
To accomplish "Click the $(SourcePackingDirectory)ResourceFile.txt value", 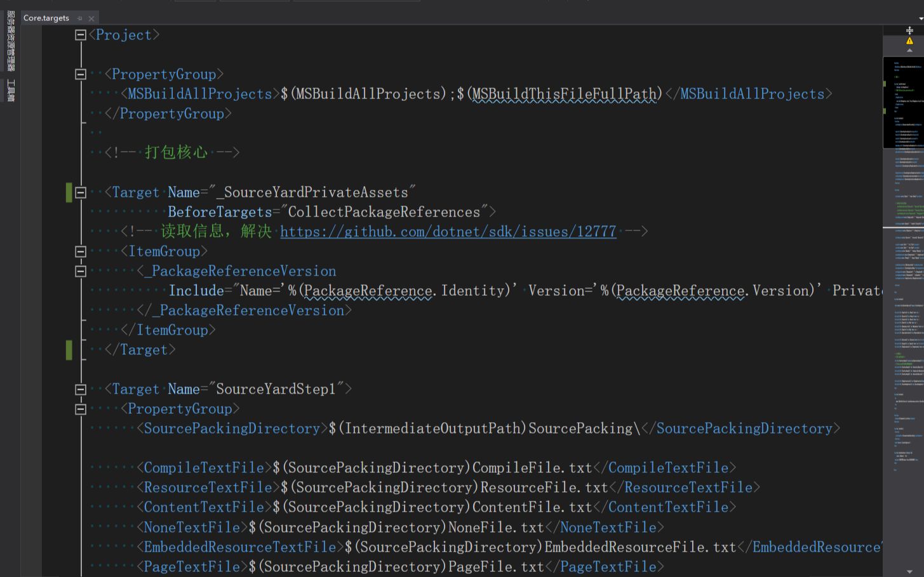I will 445,487.
